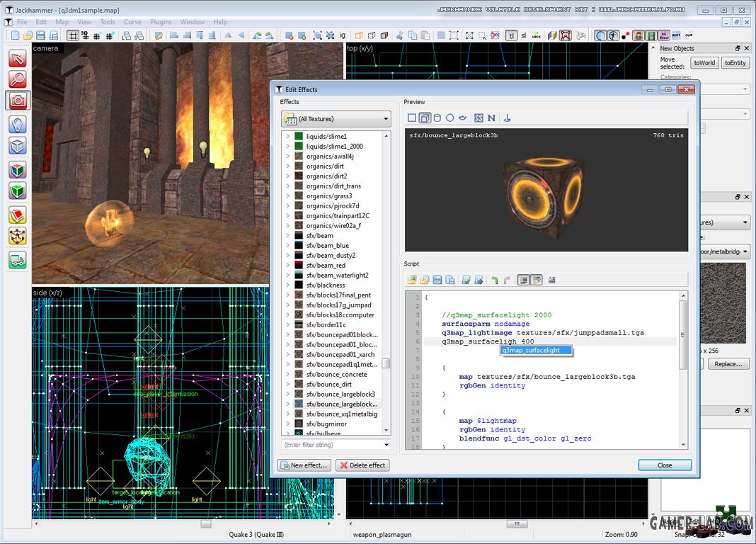Screen dimensions: 756x544
Task: Click the Save map floppy icon
Action: (40, 35)
